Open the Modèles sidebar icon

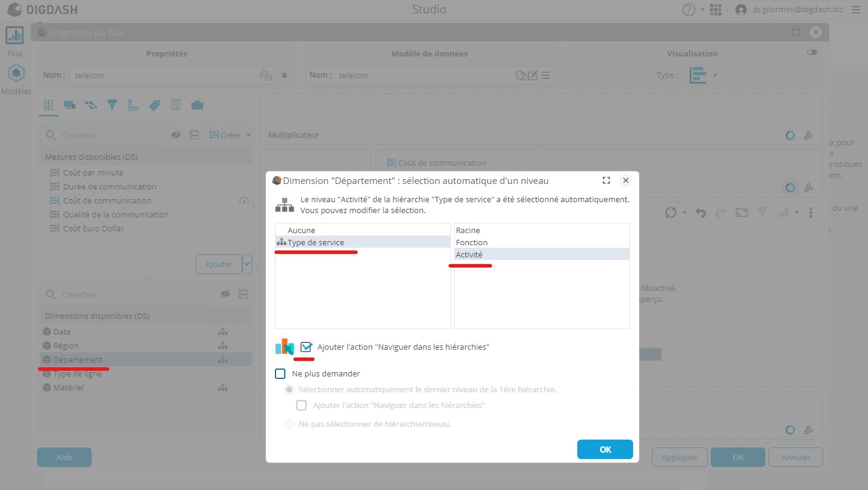(x=16, y=74)
